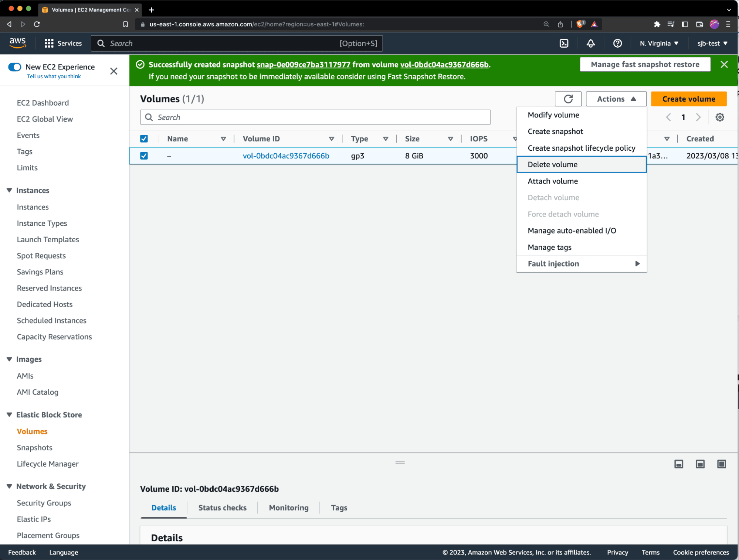Go to next page of volumes
Screen dimensions: 739x560
pyautogui.click(x=698, y=117)
